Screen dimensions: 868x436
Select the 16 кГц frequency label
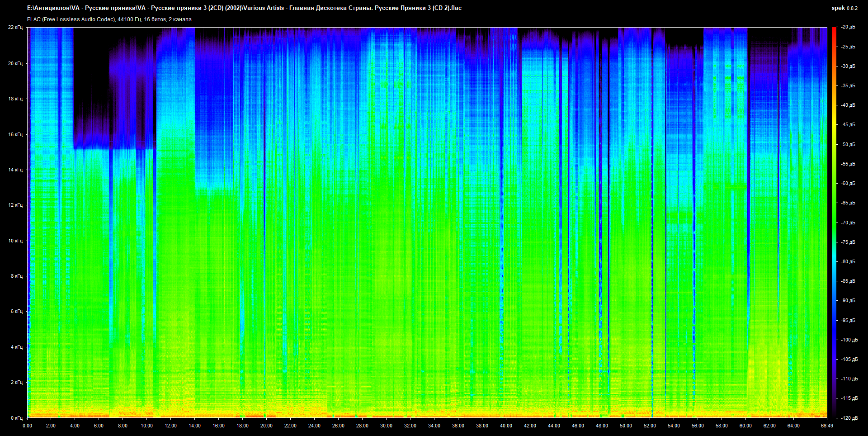click(15, 134)
